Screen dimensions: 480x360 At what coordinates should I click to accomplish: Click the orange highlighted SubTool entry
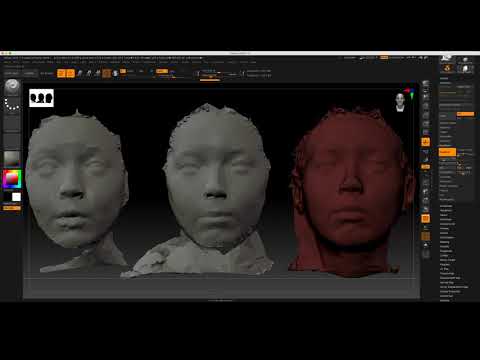pyautogui.click(x=447, y=152)
